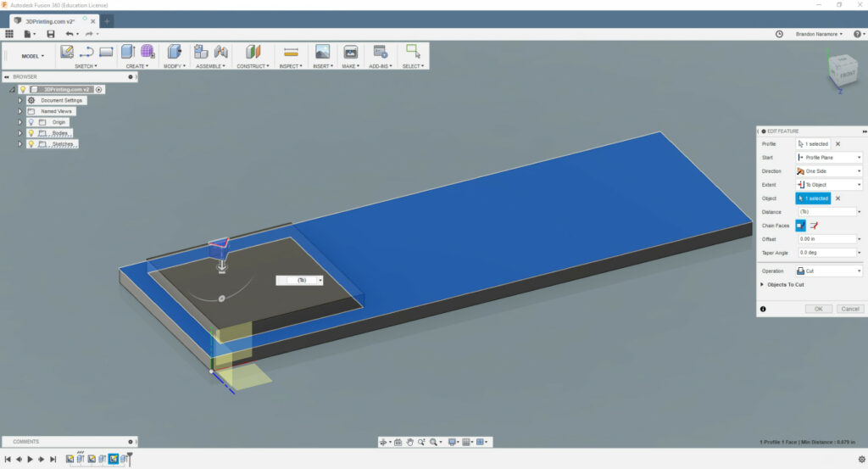The width and height of the screenshot is (868, 469).
Task: Click the Undo arrow icon
Action: coord(70,34)
